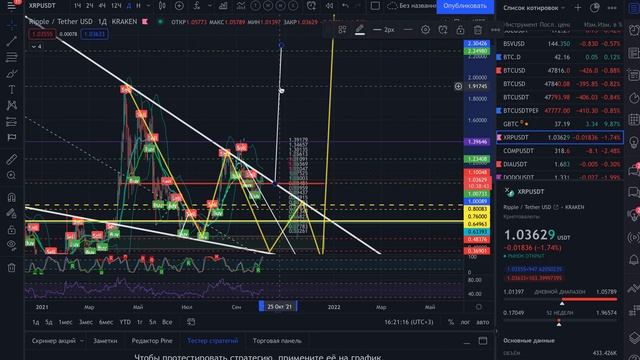Open the Торговая панель tab
Image resolution: width=640 pixels, height=360 pixels.
277,341
